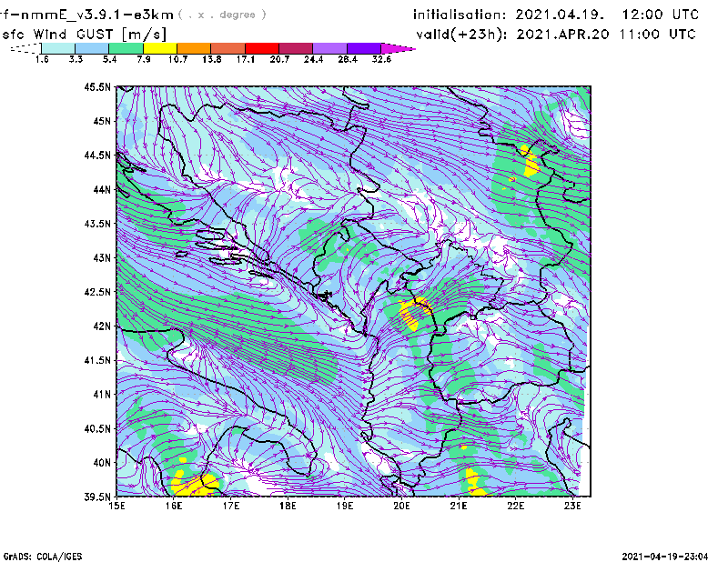
Task: Click the lavender 24.4–28.4 legend swatch
Action: pos(329,48)
